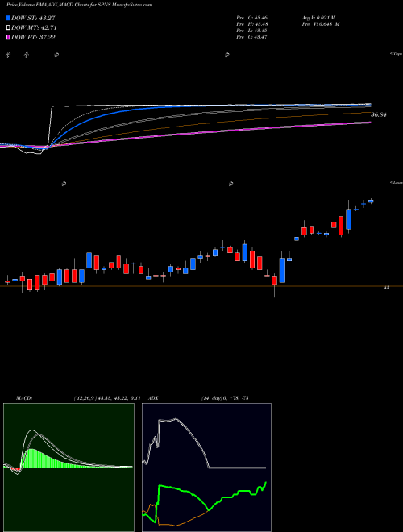
Task: Select the DOW MT: 42.71 label
Action: pyautogui.click(x=34, y=28)
